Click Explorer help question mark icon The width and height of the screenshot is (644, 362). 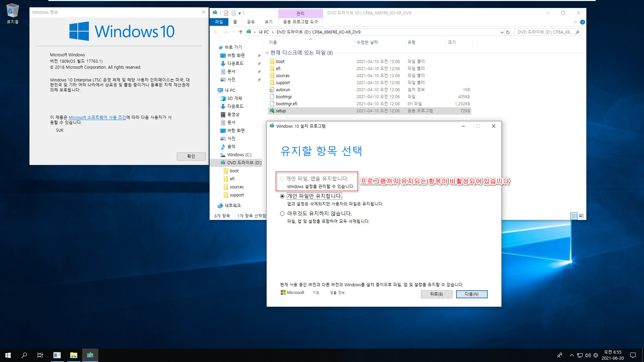(583, 22)
